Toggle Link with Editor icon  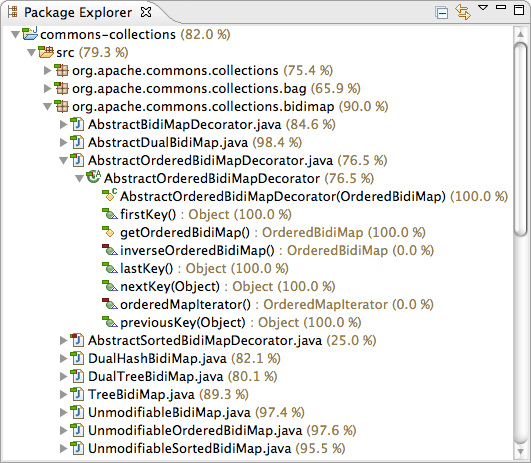pyautogui.click(x=463, y=12)
